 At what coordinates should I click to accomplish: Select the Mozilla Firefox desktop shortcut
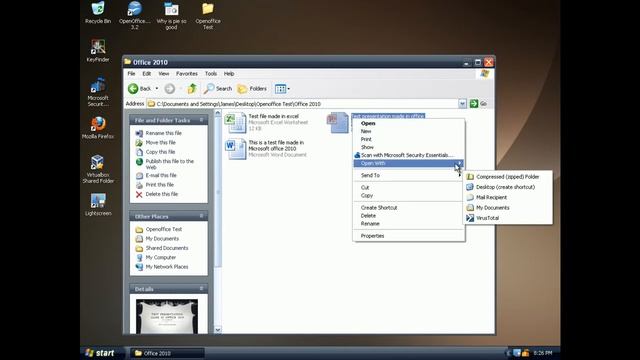[98, 127]
